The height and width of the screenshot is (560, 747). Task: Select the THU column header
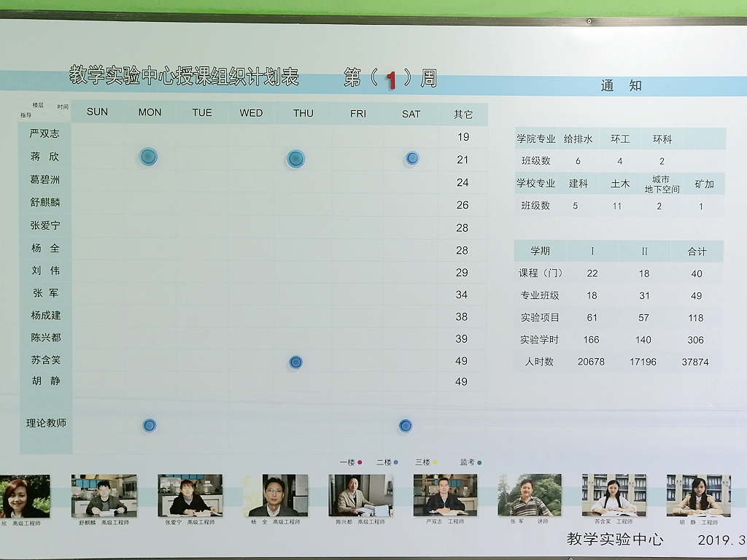(x=303, y=113)
